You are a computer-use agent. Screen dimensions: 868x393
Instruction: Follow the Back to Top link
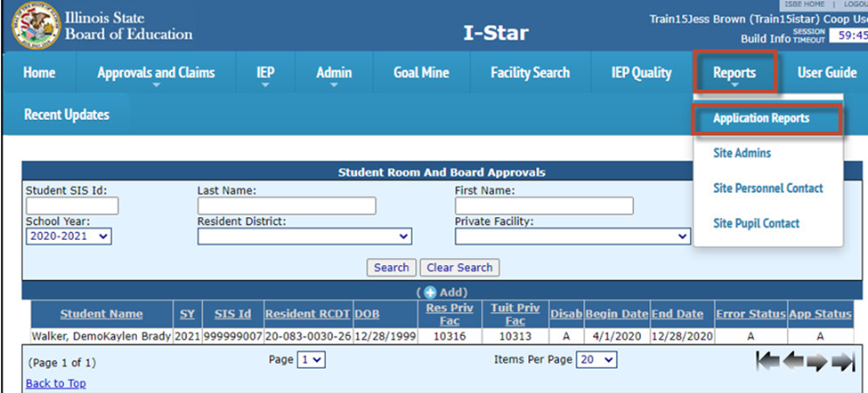[x=55, y=383]
